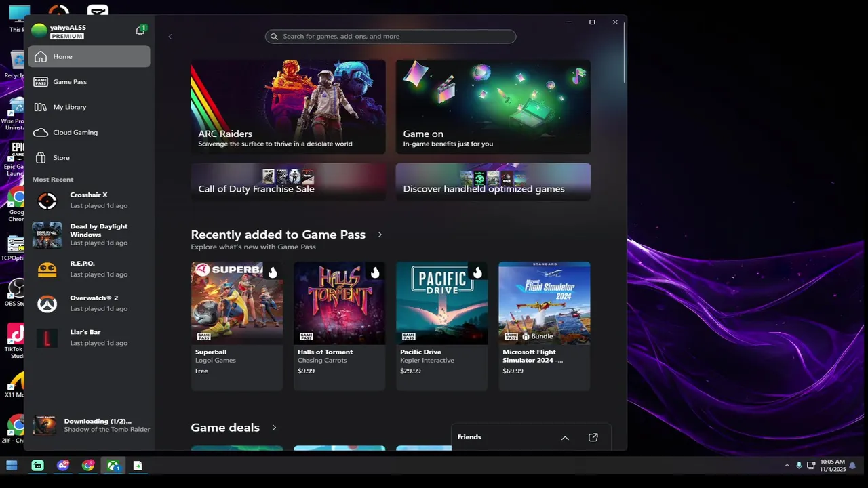The image size is (868, 488).
Task: Open Liar's Bar from recent list
Action: 90,338
